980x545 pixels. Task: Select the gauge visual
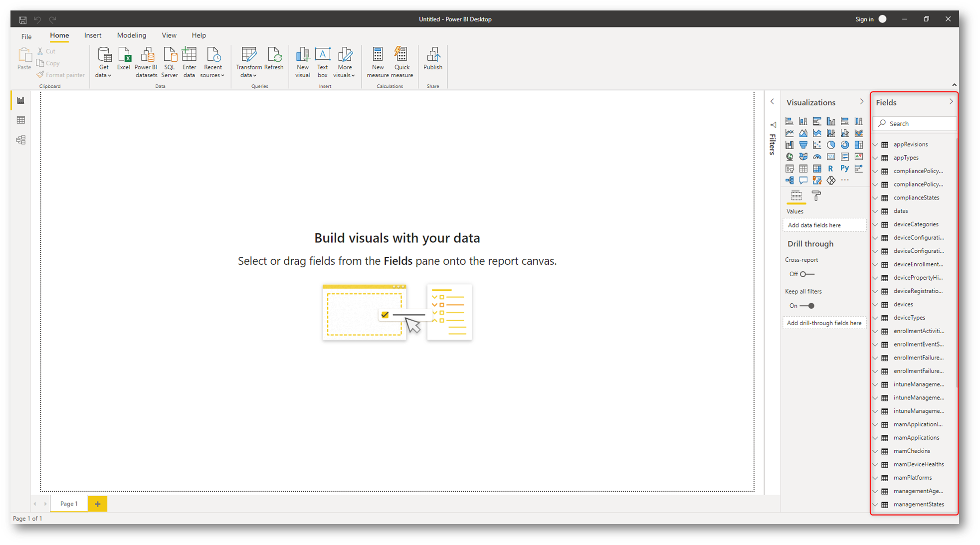click(817, 157)
